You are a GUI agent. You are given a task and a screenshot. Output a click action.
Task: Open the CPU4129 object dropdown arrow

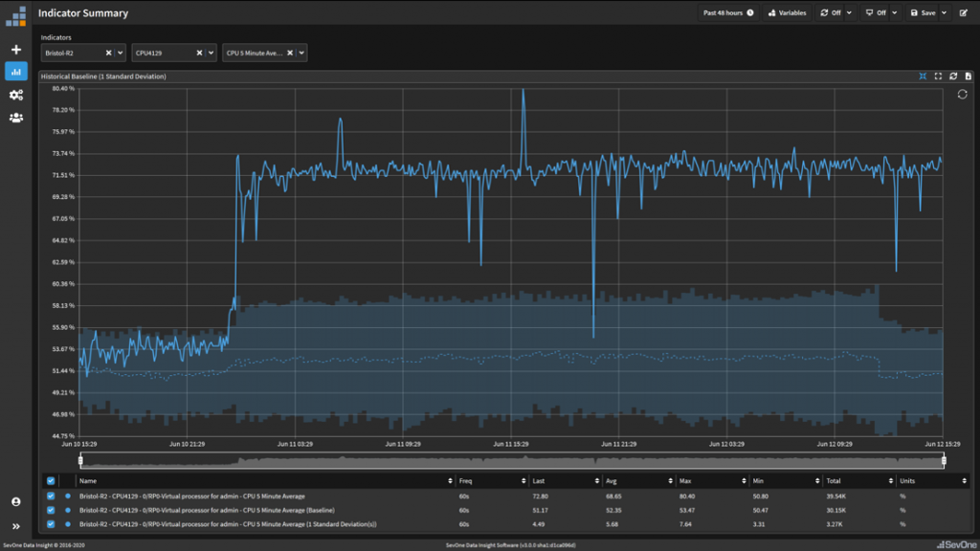coord(212,54)
